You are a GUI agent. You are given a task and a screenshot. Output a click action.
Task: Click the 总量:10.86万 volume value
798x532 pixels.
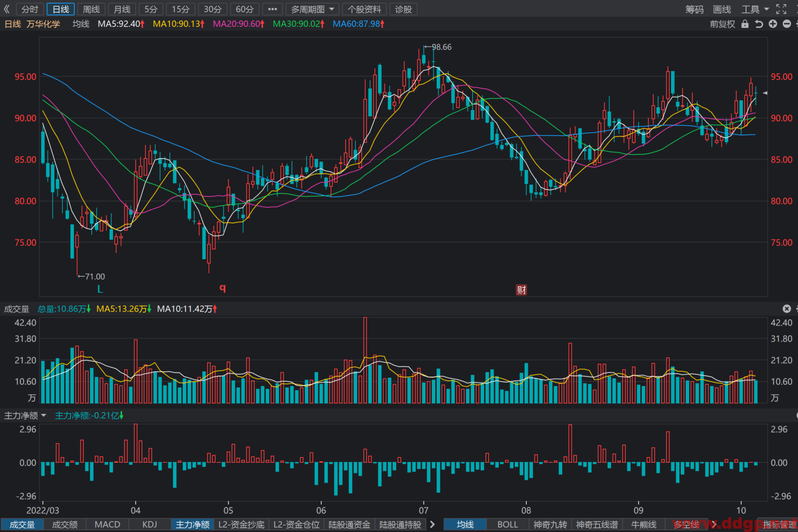tap(64, 309)
